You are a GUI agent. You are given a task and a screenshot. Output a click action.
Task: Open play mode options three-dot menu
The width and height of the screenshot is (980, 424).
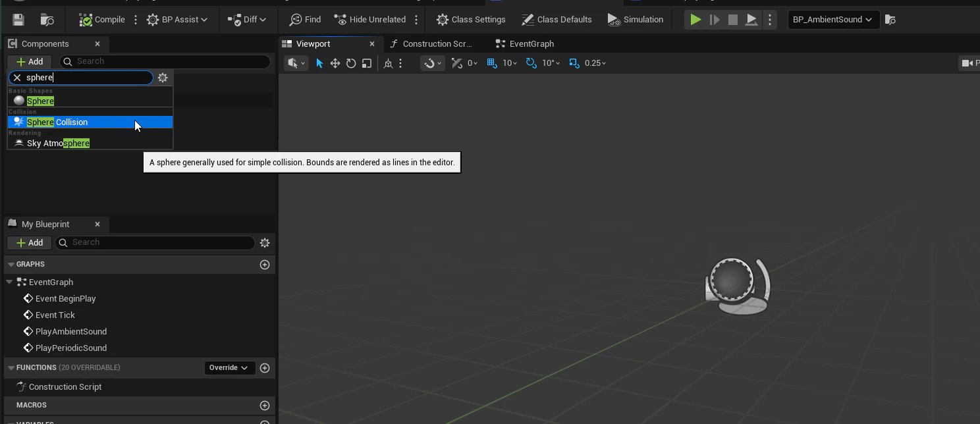(769, 20)
